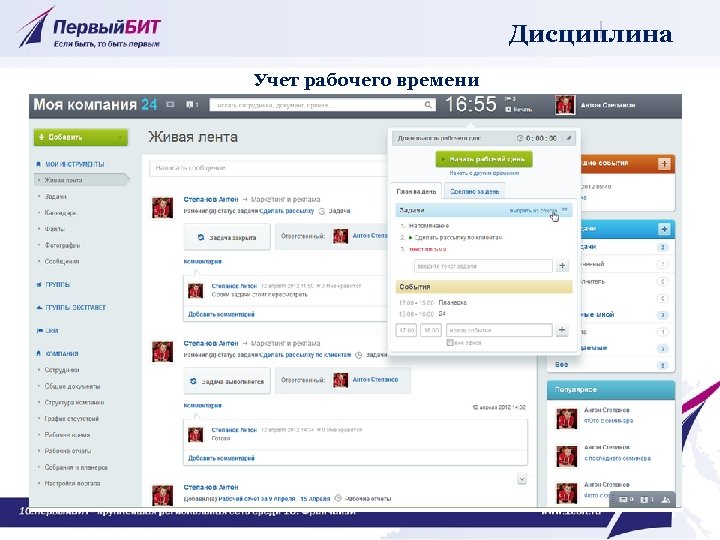Click the search magnifier icon in header
720x540 pixels.
point(428,105)
